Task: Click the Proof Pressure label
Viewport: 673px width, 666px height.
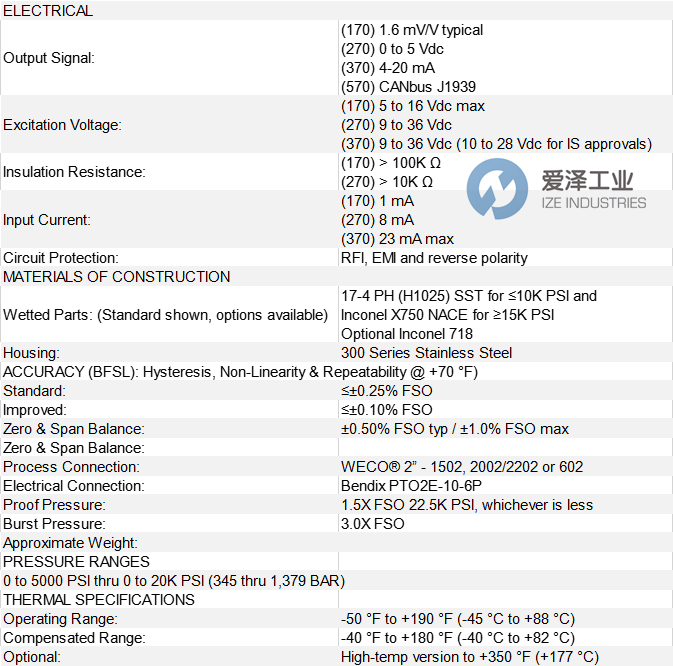Action: click(56, 505)
